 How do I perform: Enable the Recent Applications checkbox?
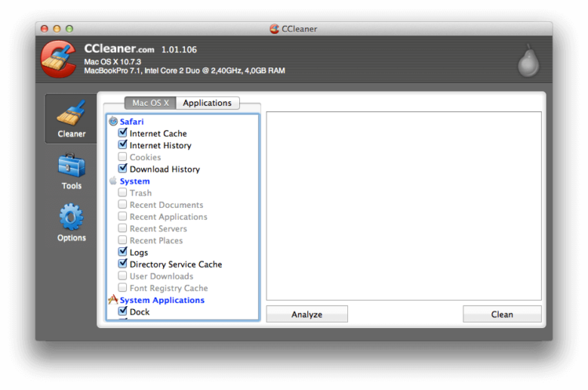[122, 217]
